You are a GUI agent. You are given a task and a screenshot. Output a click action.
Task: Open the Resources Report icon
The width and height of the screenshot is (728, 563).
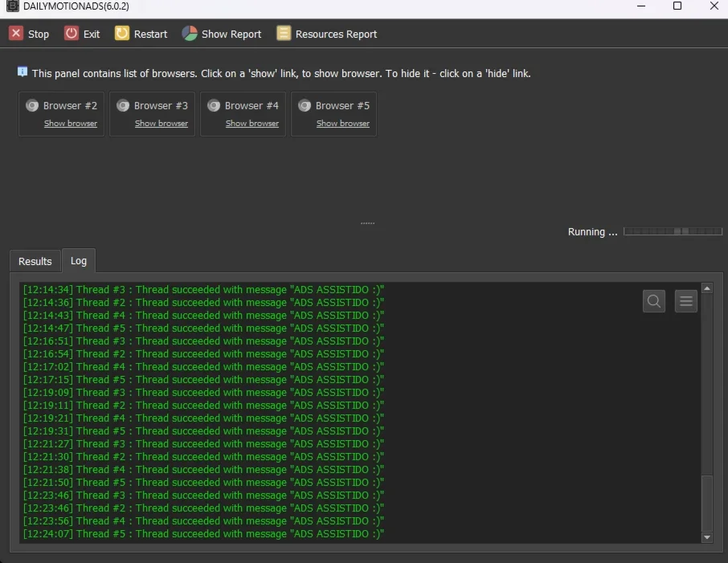[x=284, y=34]
